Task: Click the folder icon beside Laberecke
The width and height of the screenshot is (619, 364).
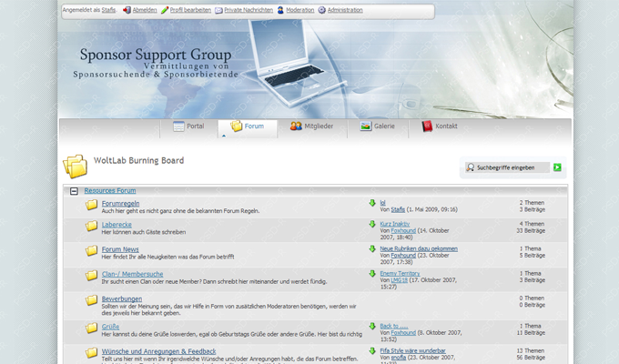Action: [x=91, y=227]
